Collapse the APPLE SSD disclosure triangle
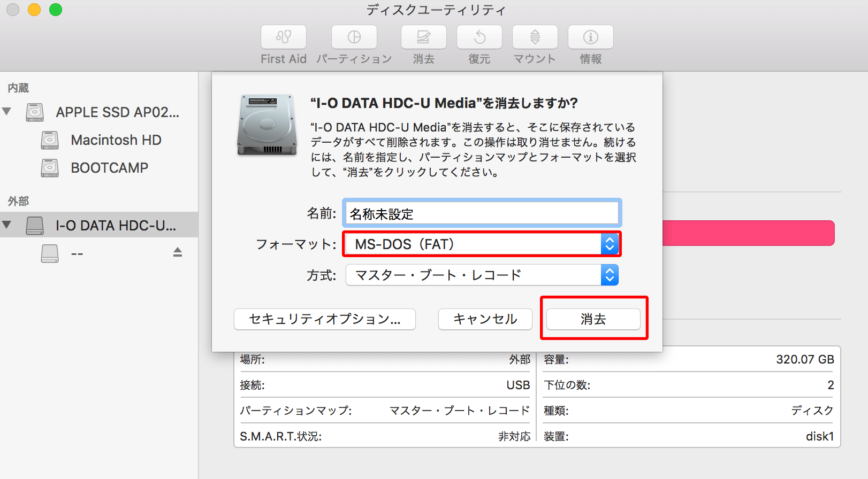This screenshot has height=479, width=868. (7, 112)
